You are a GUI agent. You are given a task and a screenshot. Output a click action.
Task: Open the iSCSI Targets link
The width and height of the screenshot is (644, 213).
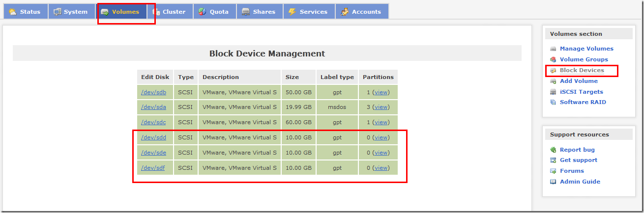tap(582, 92)
